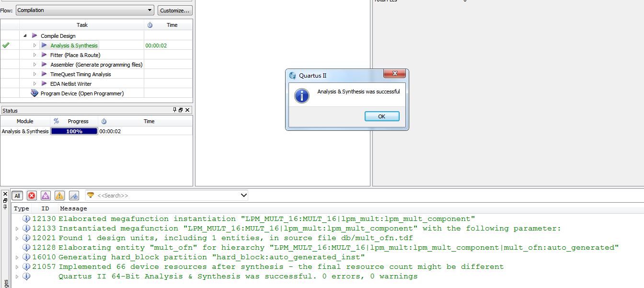
Task: Click the messages Type column header
Action: (21, 208)
